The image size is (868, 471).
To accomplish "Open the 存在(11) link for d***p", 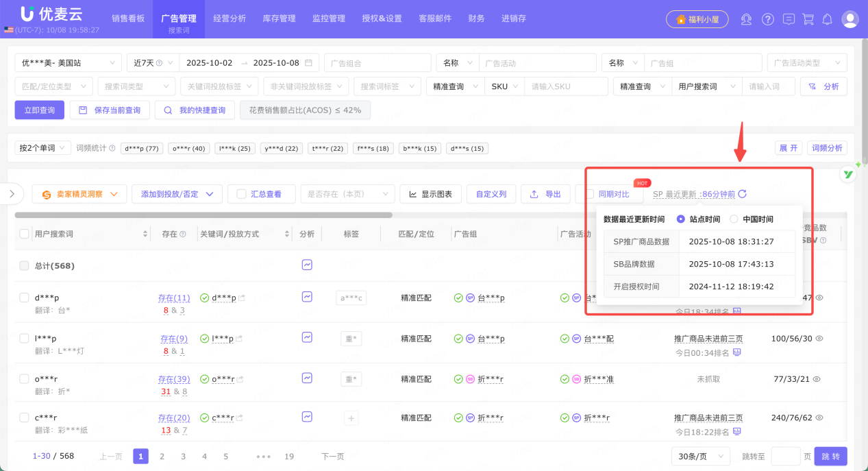I will [x=174, y=298].
